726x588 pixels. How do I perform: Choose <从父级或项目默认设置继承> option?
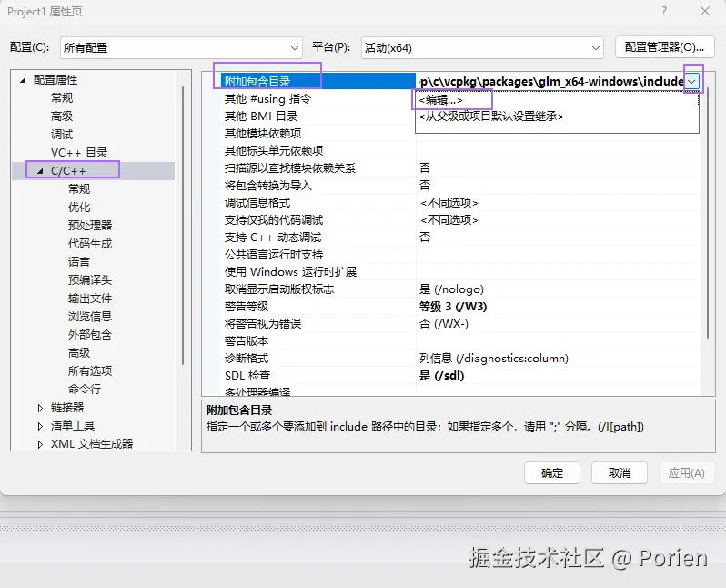tap(491, 117)
